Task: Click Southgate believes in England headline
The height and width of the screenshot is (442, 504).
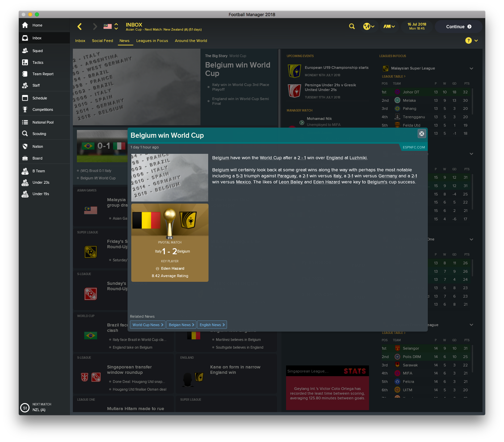Action: click(x=239, y=347)
